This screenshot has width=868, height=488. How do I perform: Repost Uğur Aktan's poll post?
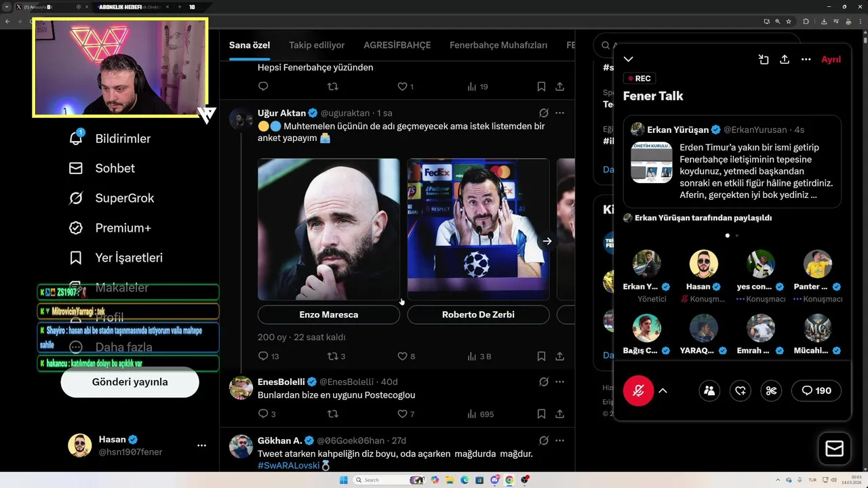[x=336, y=356]
